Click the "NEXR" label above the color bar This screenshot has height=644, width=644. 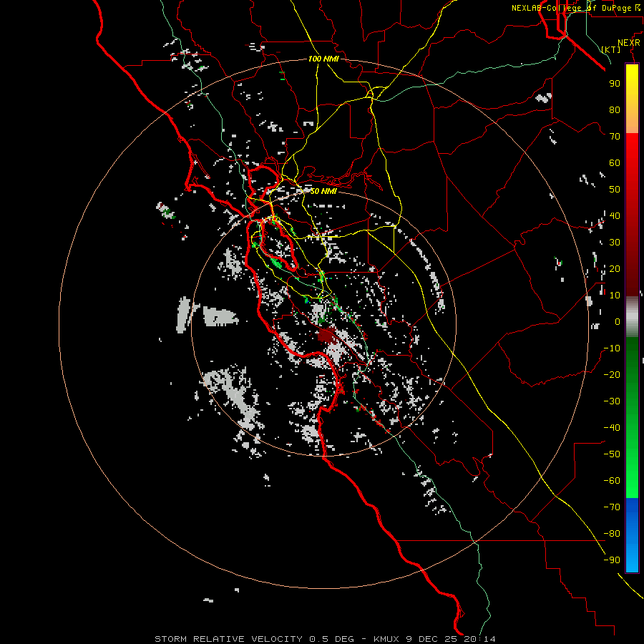629,43
